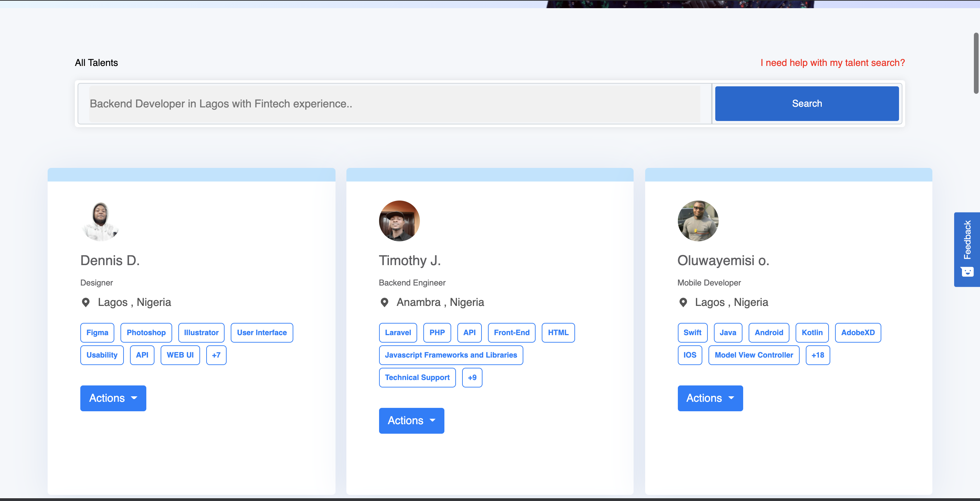View Dennis D.'s profile photo
The width and height of the screenshot is (980, 501).
(x=100, y=221)
